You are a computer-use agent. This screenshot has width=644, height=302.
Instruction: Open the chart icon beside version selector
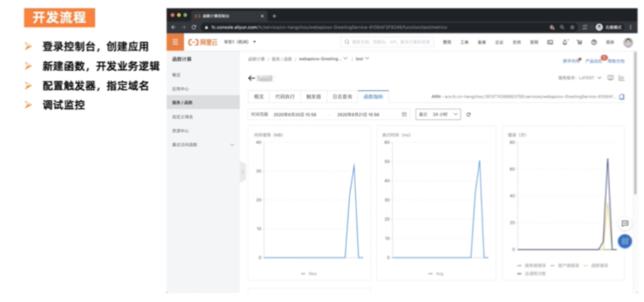pyautogui.click(x=622, y=78)
